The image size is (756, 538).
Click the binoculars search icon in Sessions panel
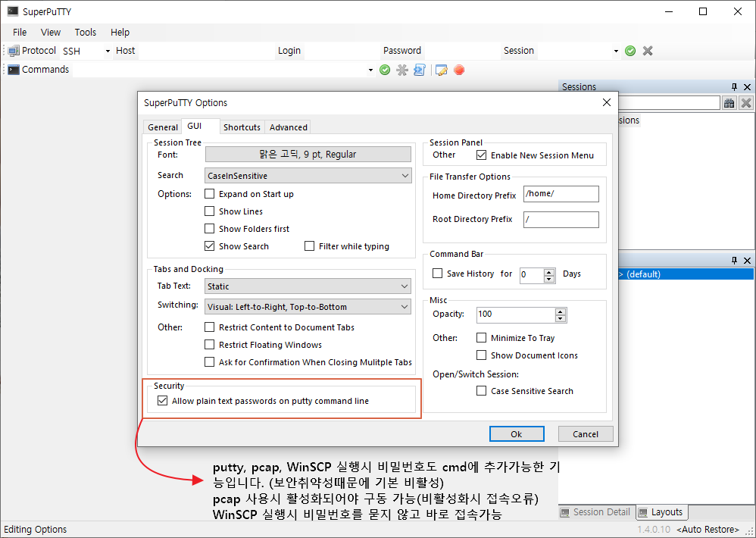[x=729, y=103]
